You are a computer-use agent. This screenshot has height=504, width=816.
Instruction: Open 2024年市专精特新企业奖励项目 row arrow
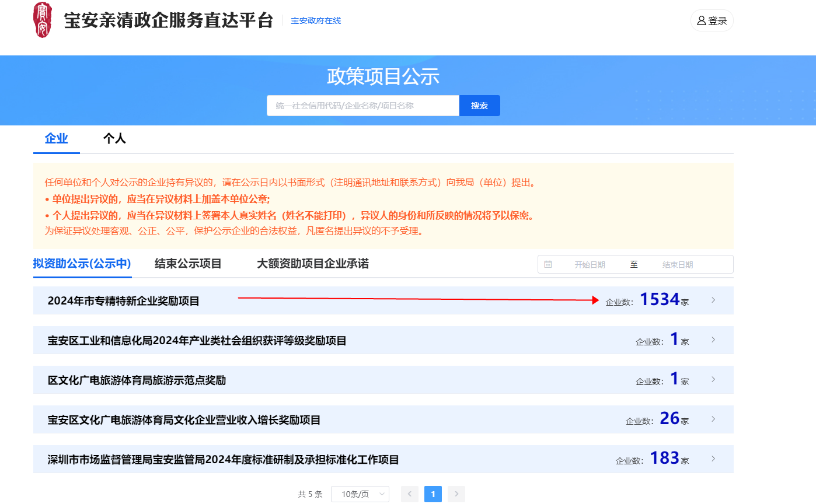pyautogui.click(x=713, y=300)
